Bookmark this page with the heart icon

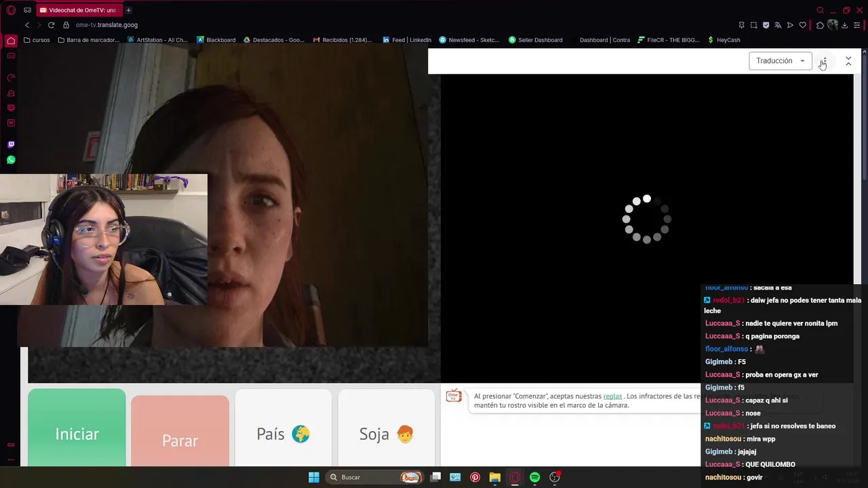(802, 25)
